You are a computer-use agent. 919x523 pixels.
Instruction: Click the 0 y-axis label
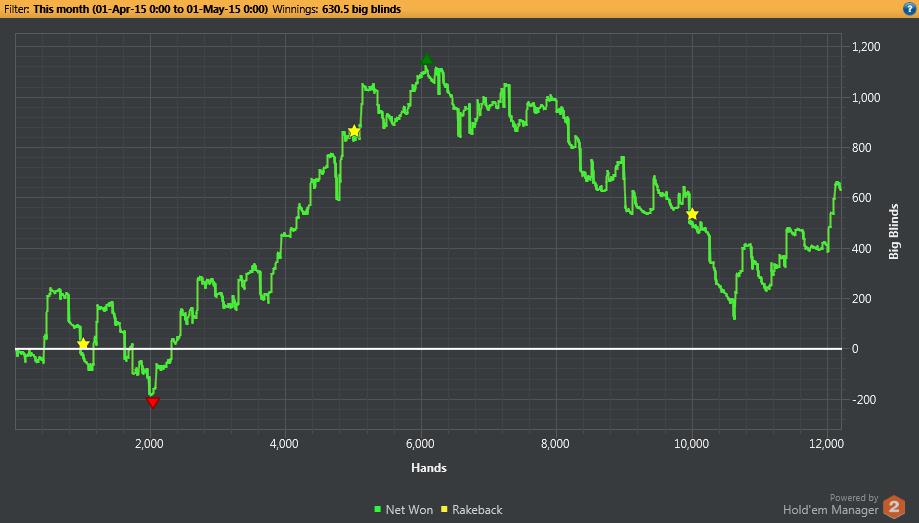click(x=855, y=349)
